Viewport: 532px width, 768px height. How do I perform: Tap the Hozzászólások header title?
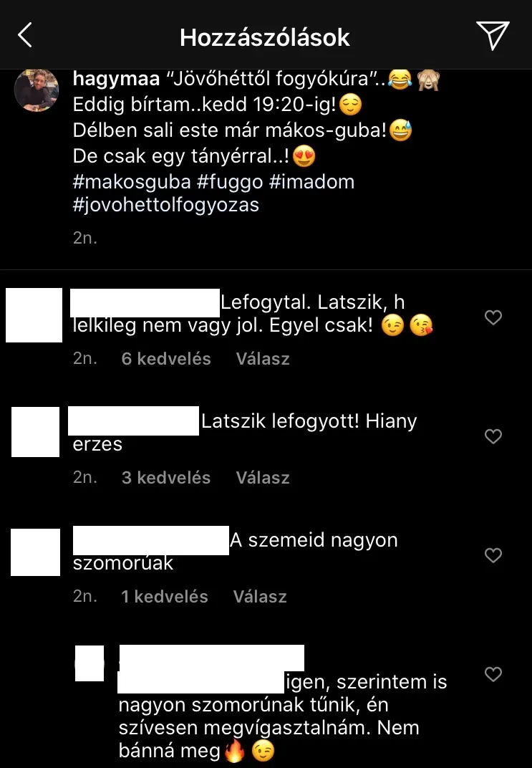(x=265, y=37)
